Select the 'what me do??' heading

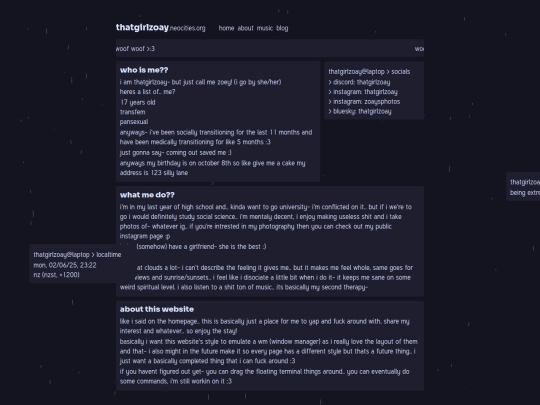(x=147, y=195)
